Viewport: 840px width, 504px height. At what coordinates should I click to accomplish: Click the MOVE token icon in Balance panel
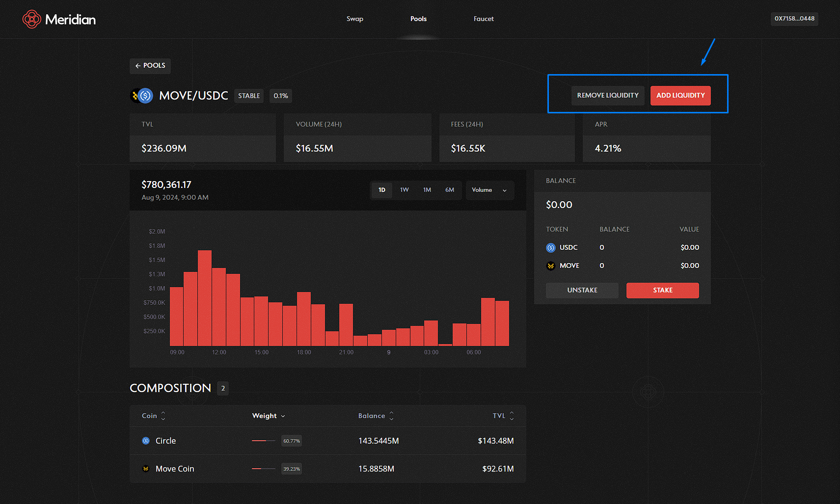coord(551,266)
